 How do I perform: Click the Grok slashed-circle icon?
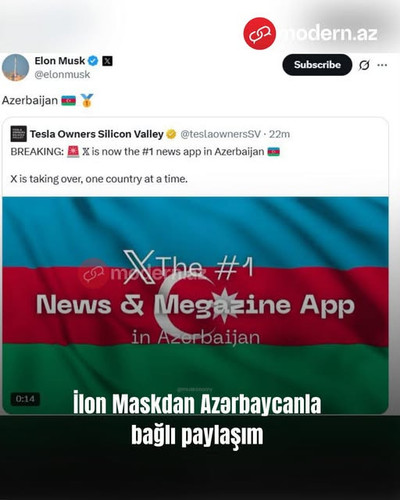pos(364,65)
